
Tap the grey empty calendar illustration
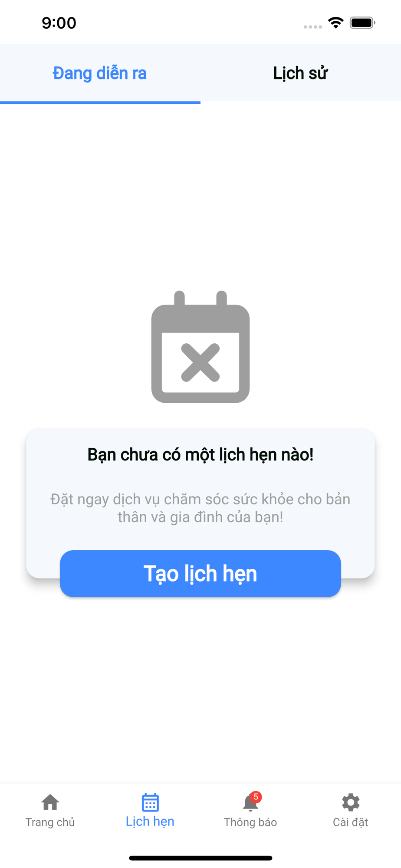click(200, 347)
